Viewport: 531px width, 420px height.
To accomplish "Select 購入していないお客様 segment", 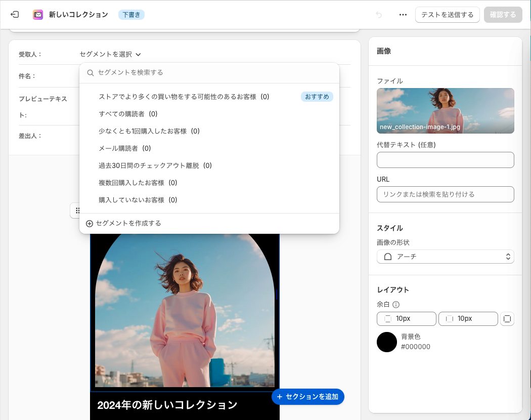I will [x=209, y=200].
